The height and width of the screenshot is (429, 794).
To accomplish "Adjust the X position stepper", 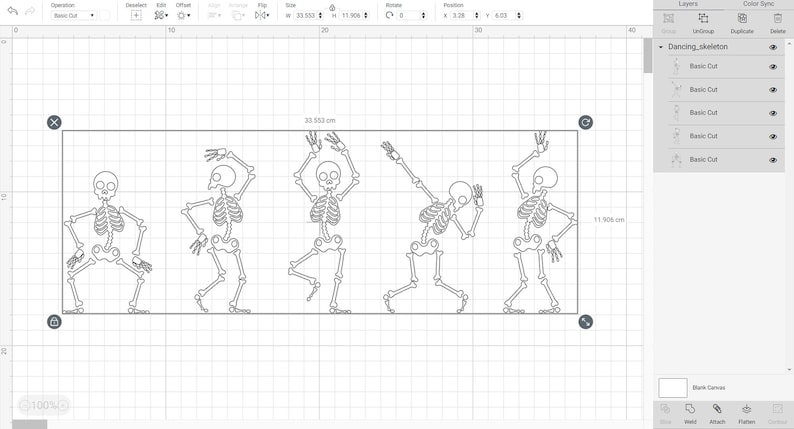I will click(x=477, y=15).
